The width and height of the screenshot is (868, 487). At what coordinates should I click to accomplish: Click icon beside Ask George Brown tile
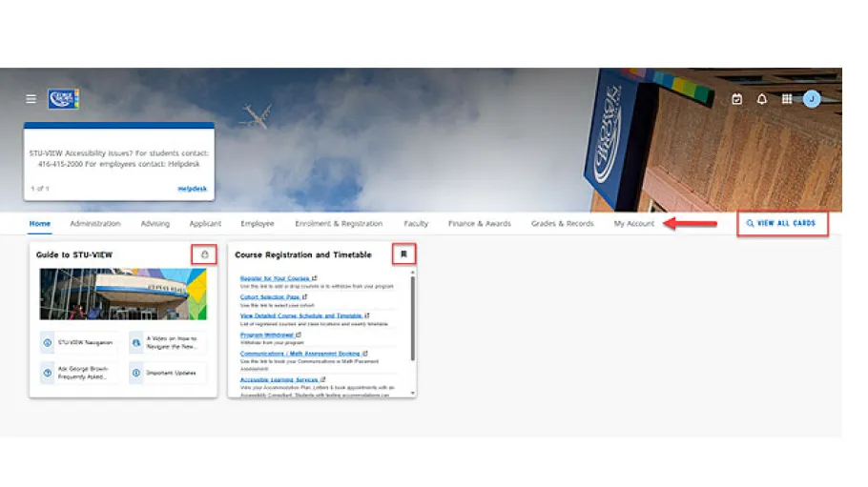pyautogui.click(x=48, y=373)
